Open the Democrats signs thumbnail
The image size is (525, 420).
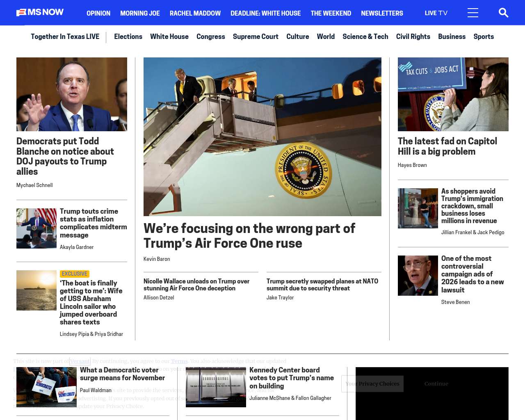pyautogui.click(x=46, y=387)
